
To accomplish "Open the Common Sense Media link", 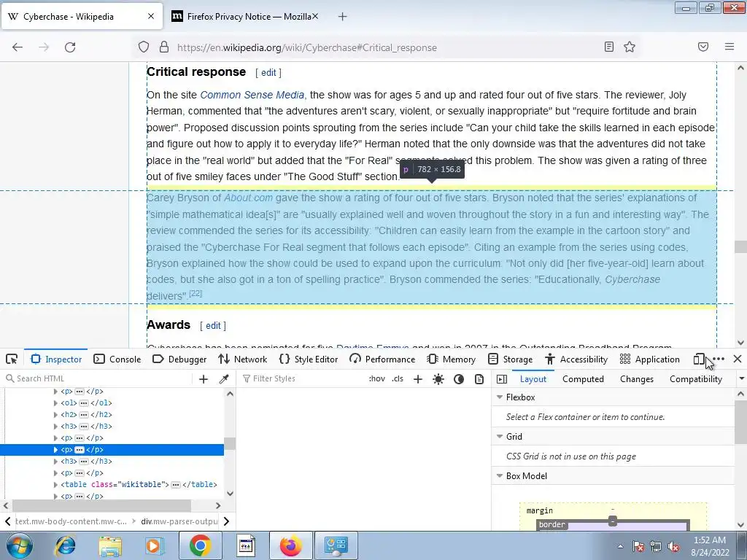I will 252,95.
